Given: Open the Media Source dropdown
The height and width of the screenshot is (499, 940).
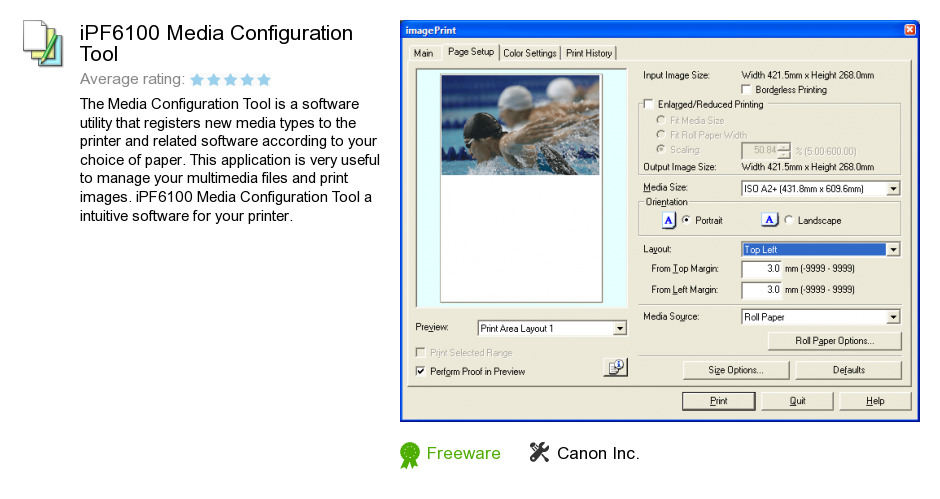Looking at the screenshot, I should 820,317.
